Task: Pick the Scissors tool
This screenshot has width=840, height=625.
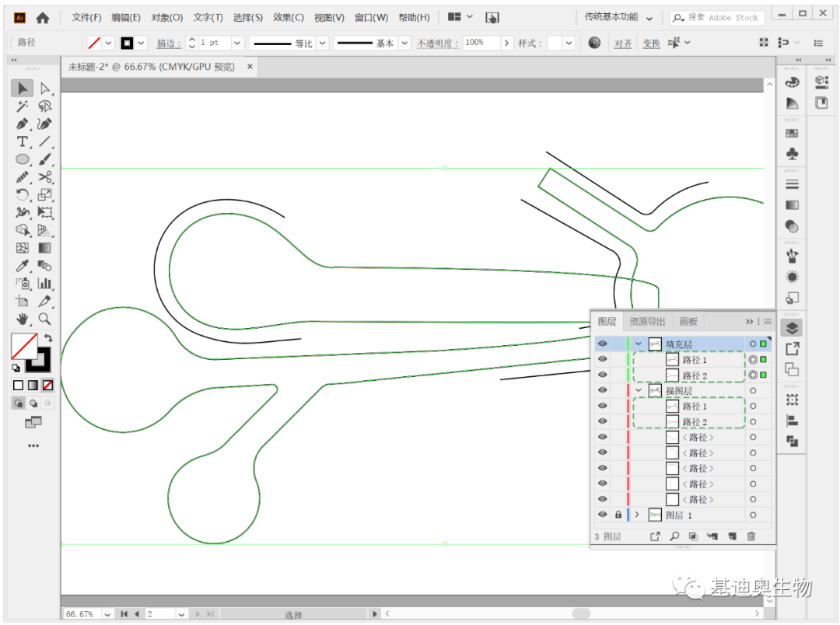Action: (x=45, y=177)
